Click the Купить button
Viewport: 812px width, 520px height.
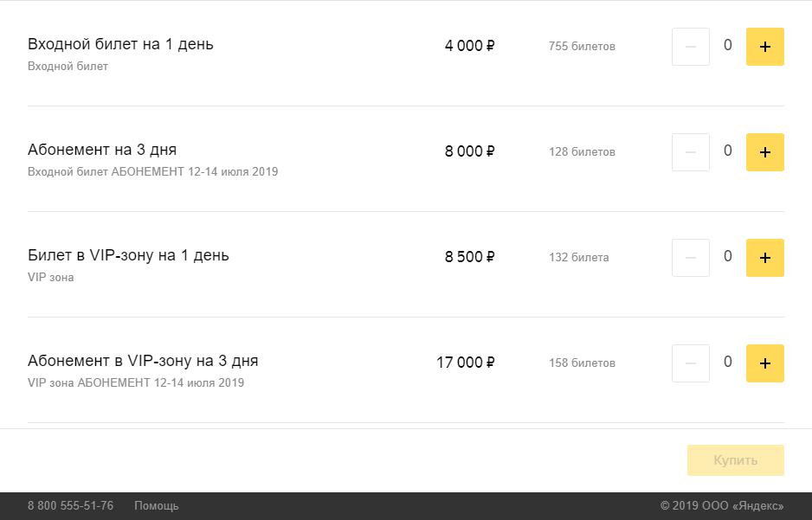click(735, 460)
